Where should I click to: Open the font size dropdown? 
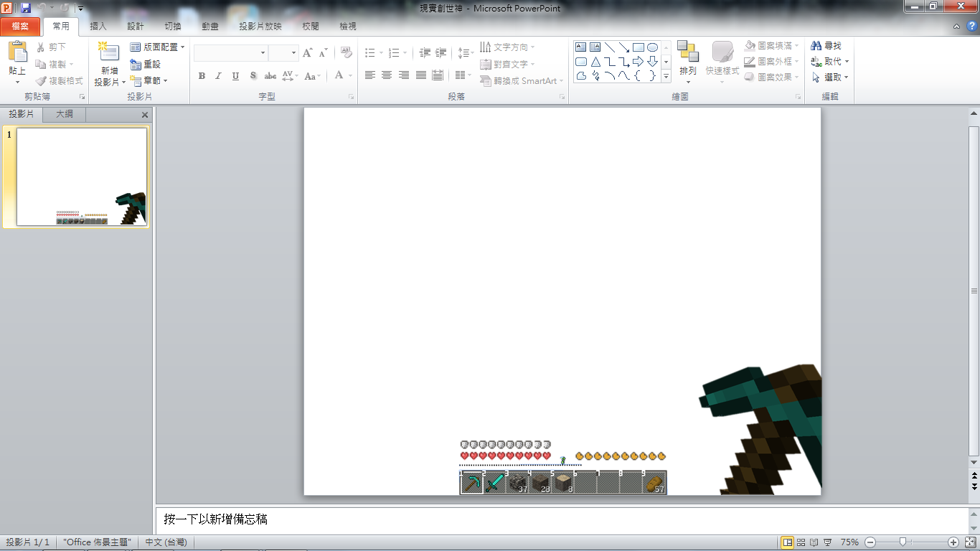pos(293,53)
